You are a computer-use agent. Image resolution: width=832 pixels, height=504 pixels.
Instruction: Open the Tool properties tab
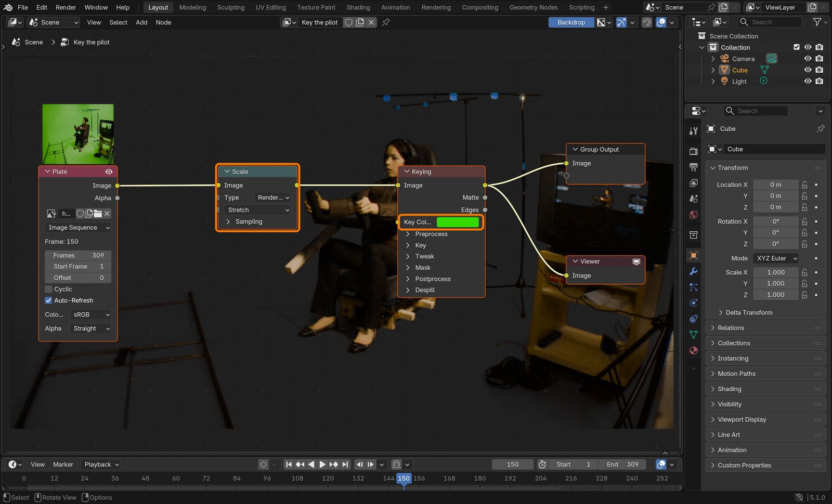pyautogui.click(x=693, y=131)
